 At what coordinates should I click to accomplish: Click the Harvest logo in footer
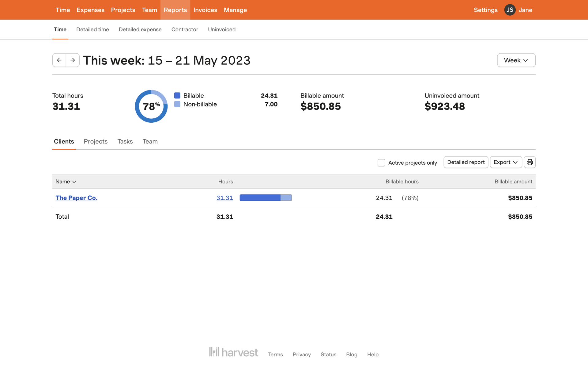click(x=234, y=352)
